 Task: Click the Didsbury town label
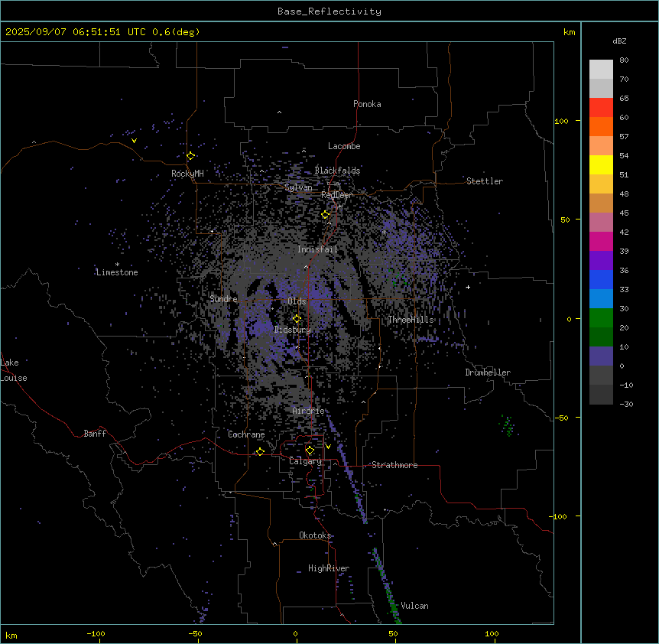coord(293,330)
